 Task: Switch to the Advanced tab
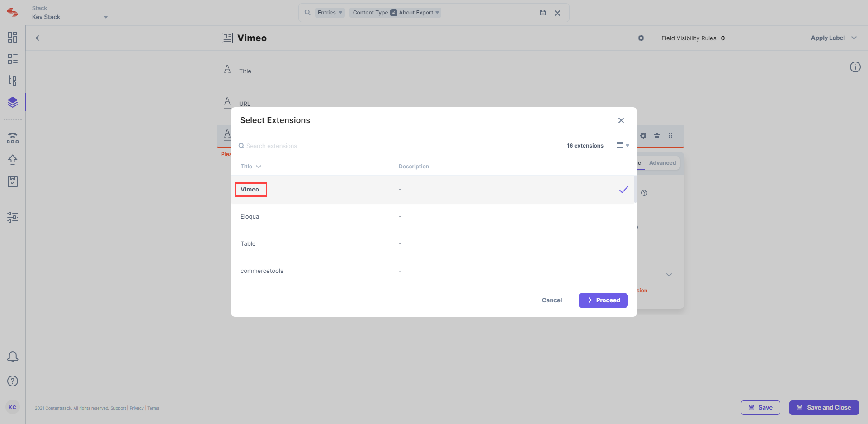coord(662,163)
